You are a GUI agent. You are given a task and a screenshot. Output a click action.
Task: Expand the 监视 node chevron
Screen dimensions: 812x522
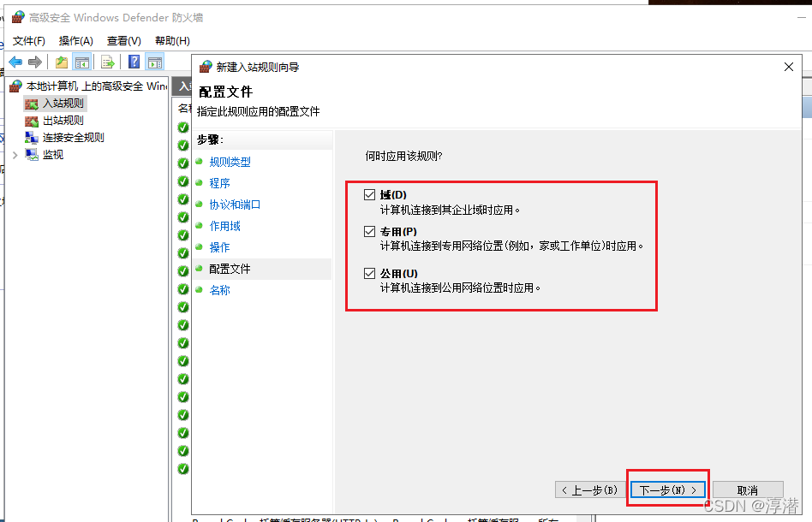point(15,155)
